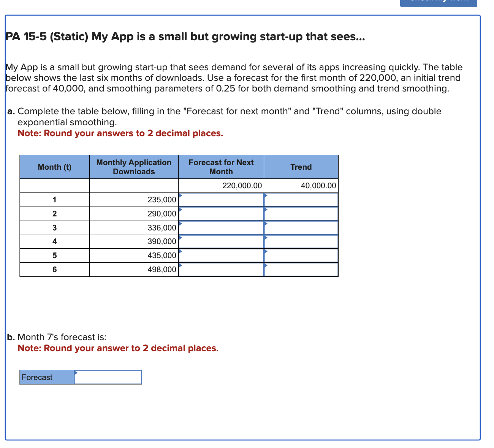
Task: Select the Month (t) column header
Action: point(54,167)
